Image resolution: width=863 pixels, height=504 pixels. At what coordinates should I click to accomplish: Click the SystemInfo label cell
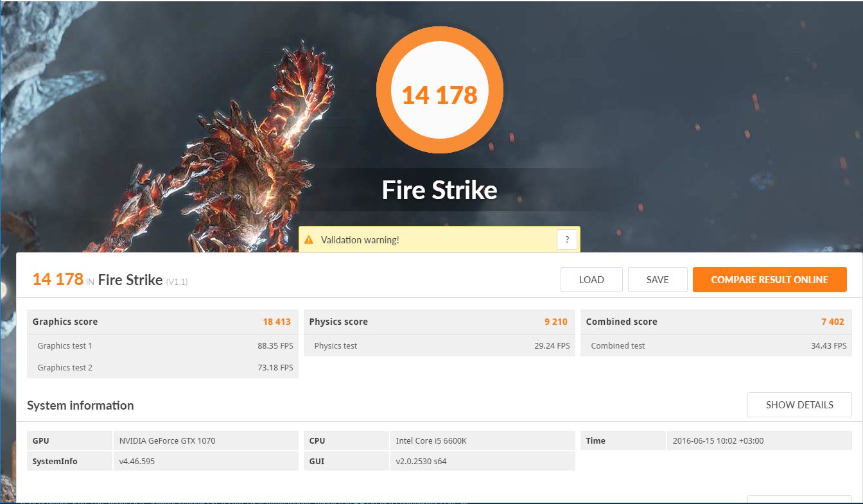point(69,461)
